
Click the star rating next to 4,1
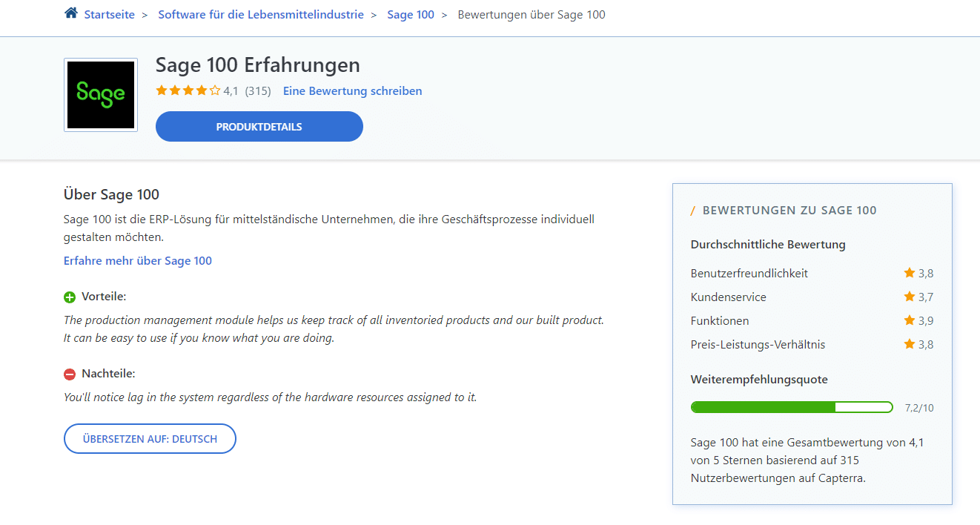[x=188, y=91]
